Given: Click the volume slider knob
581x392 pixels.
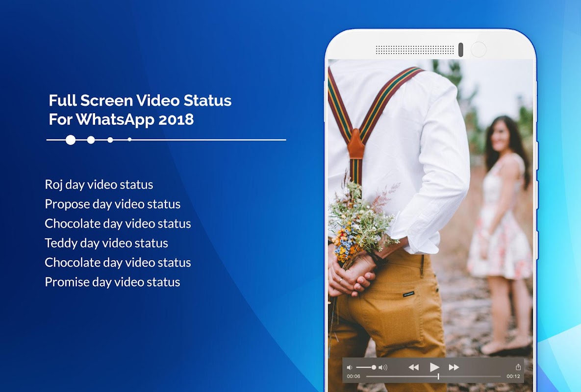Looking at the screenshot, I should (x=374, y=367).
